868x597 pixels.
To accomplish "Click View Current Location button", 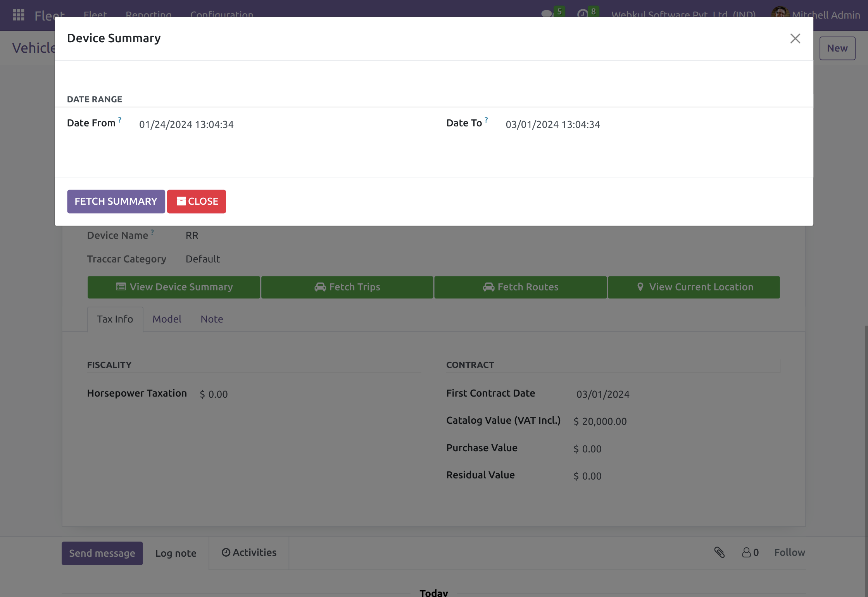I will [x=694, y=287].
